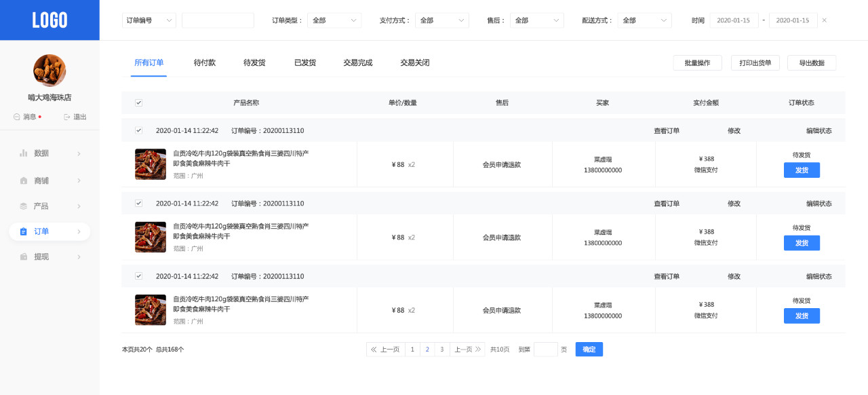Viewport: 868px width, 395px height.
Task: Clear the date range with X icon
Action: coord(825,20)
